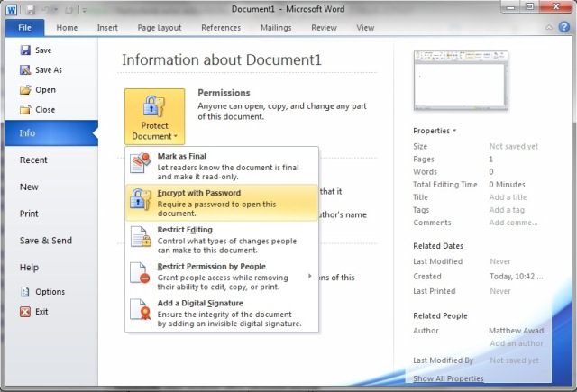The width and height of the screenshot is (577, 392).
Task: Open Help via the blue question mark icon
Action: click(x=564, y=27)
